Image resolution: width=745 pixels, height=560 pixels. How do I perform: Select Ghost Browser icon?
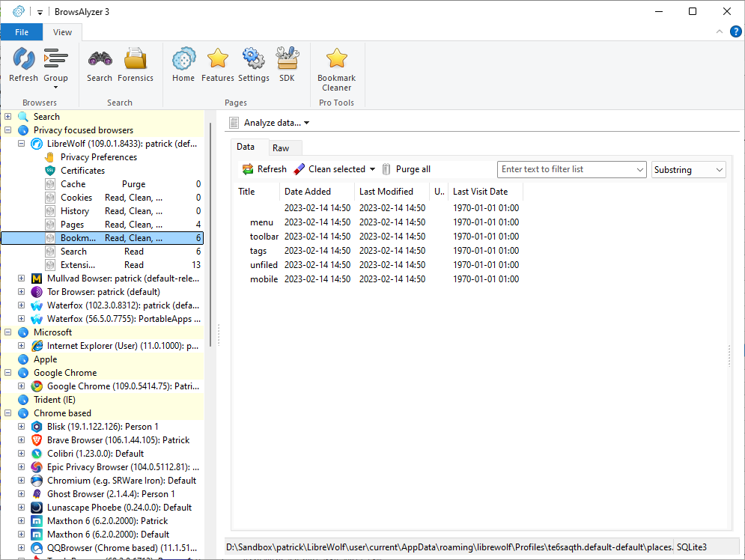(x=37, y=494)
